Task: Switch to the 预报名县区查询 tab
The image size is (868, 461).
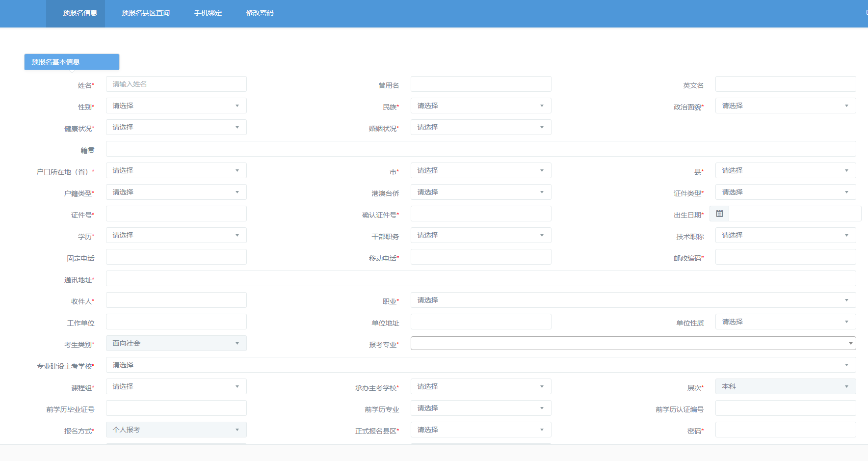Action: point(145,13)
